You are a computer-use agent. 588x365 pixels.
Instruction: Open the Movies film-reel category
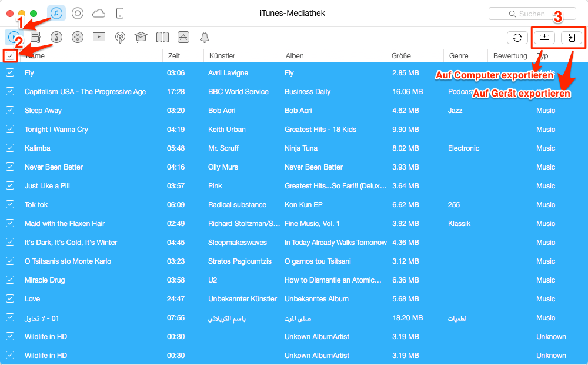pyautogui.click(x=78, y=37)
